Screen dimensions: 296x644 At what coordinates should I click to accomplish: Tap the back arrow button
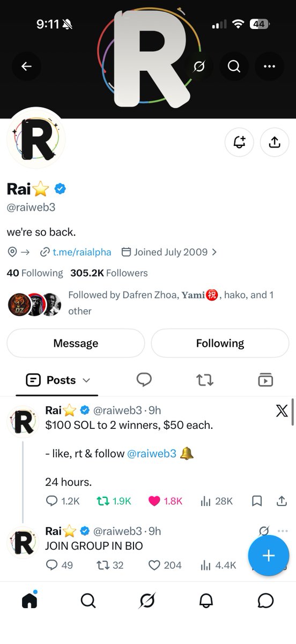click(x=26, y=67)
